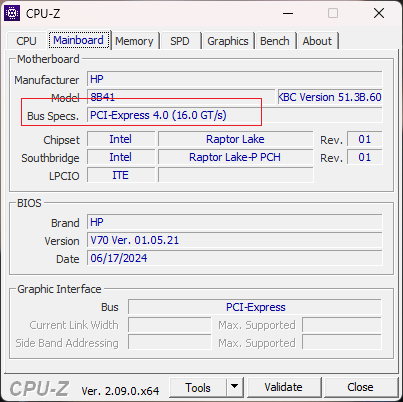Go to the SPD tab
Viewport: 403px width, 402px height.
pos(180,41)
